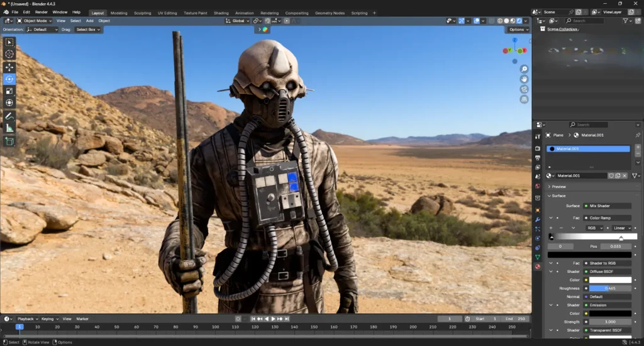
Task: Switch to the Shading workspace tab
Action: click(x=221, y=13)
